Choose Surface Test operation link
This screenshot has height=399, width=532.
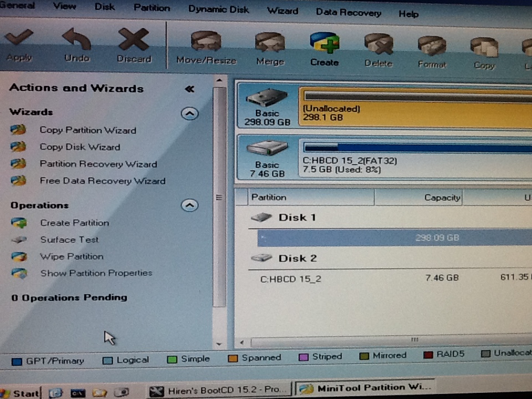[70, 239]
